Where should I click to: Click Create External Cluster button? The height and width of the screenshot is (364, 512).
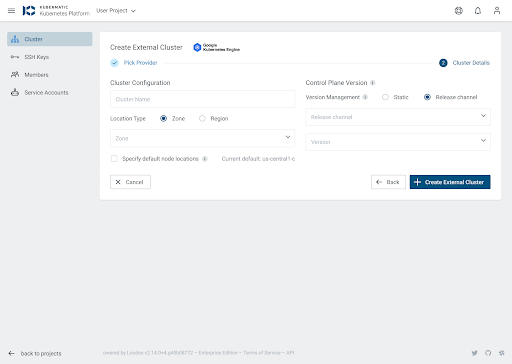click(x=450, y=182)
